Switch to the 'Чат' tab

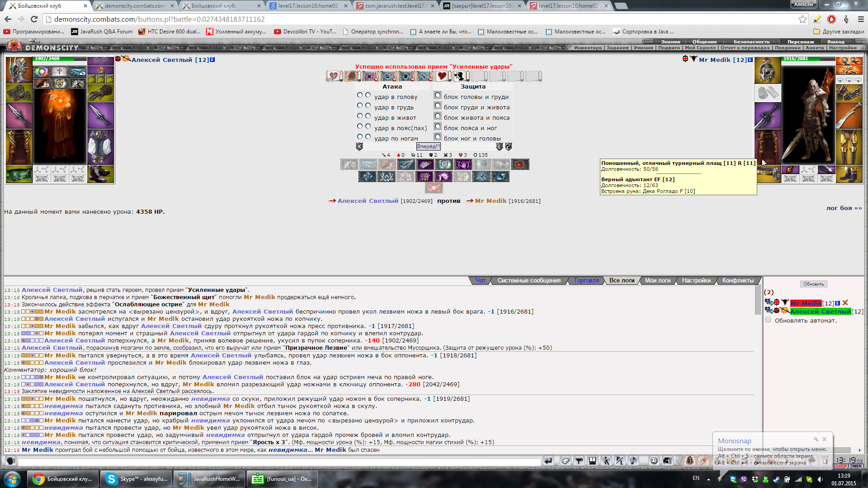[x=480, y=281]
